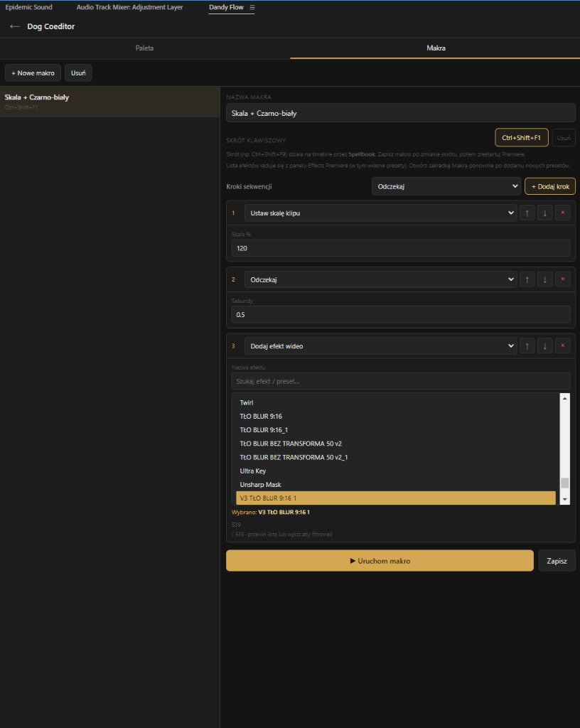Move step 2 Odczekaj down
The image size is (580, 728).
point(544,279)
